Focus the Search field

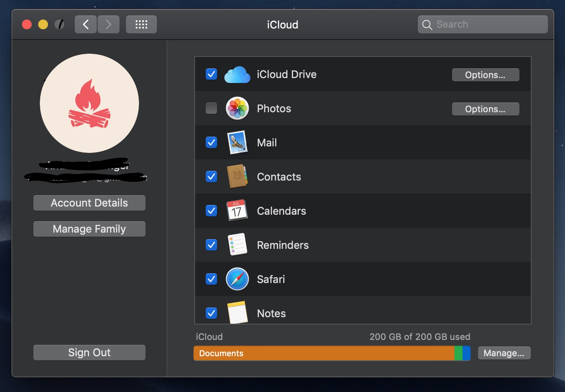(483, 24)
